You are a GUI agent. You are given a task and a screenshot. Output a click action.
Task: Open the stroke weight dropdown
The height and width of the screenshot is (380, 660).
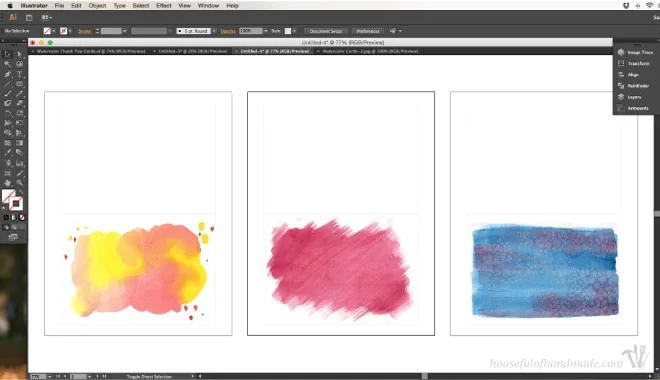tap(124, 31)
